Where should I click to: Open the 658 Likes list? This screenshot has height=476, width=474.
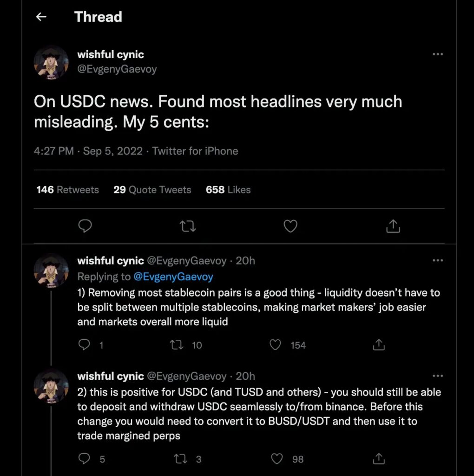tap(228, 190)
